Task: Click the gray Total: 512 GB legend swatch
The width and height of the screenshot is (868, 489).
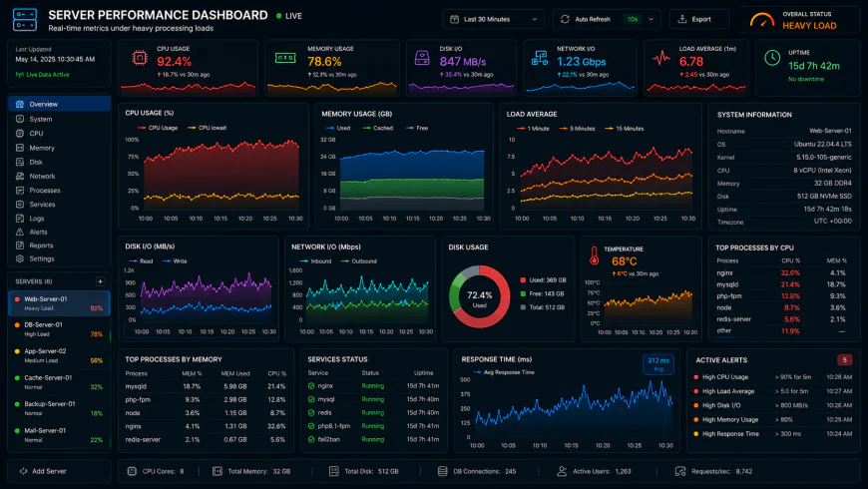Action: [523, 307]
